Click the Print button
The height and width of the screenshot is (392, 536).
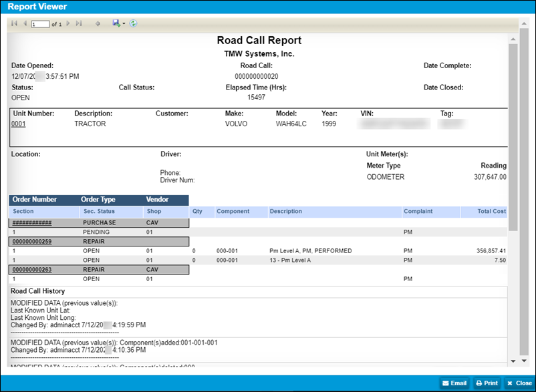tap(486, 383)
